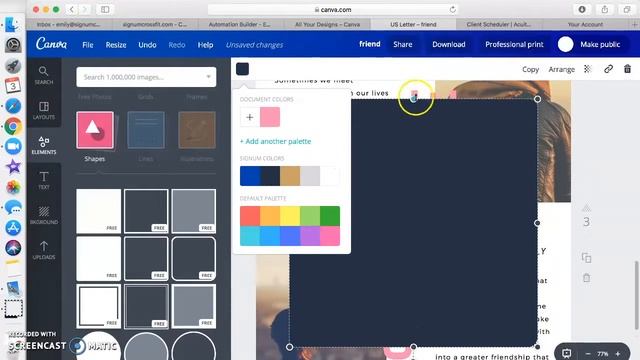The width and height of the screenshot is (640, 360).
Task: Pick purple from the default palette
Action: (x=310, y=236)
